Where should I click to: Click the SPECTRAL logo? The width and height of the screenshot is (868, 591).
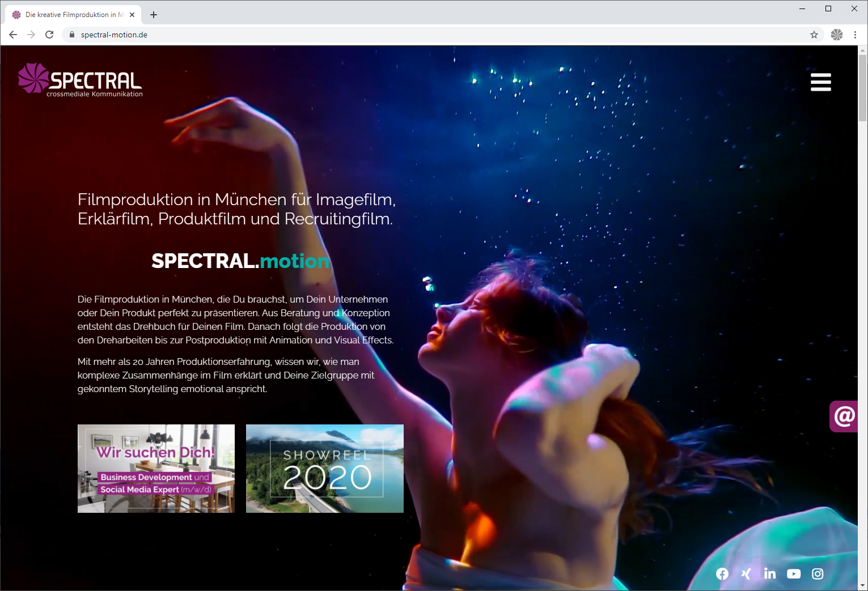click(x=80, y=80)
